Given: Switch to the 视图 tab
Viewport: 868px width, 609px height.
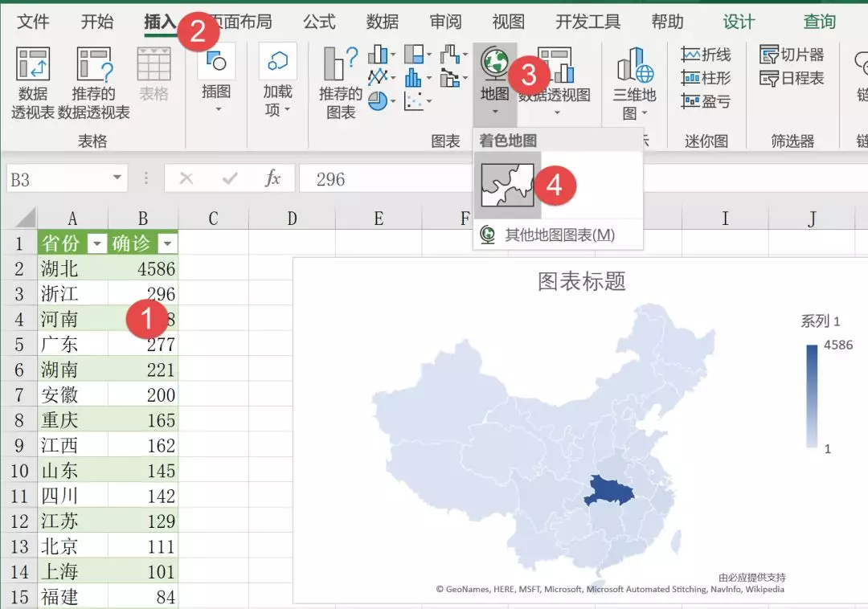Looking at the screenshot, I should pyautogui.click(x=509, y=22).
